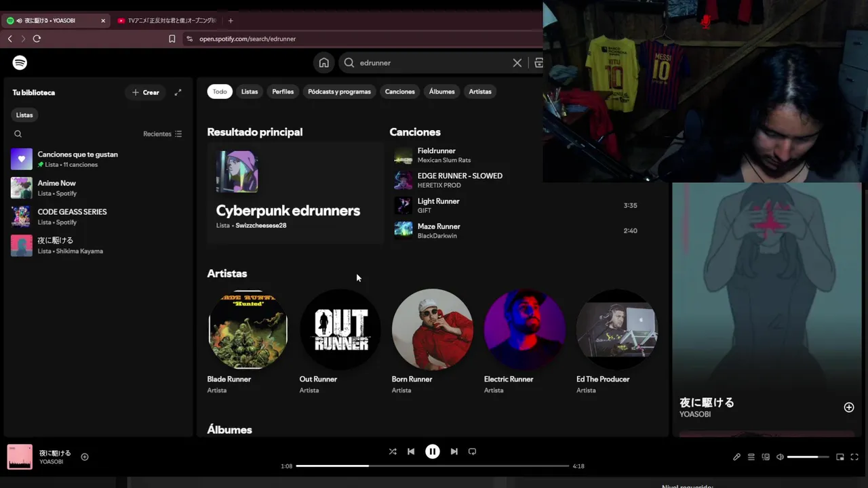Open the browse icon beside search bar

click(x=538, y=62)
